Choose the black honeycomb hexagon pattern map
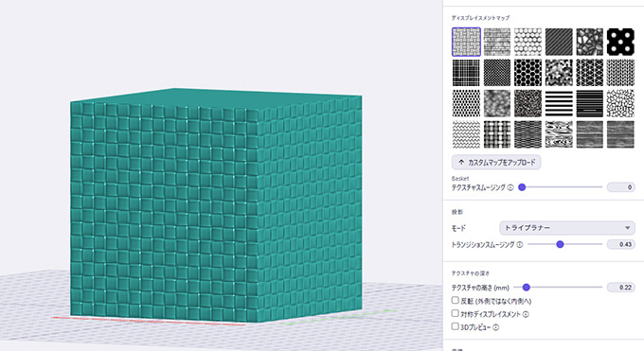 coord(528,73)
